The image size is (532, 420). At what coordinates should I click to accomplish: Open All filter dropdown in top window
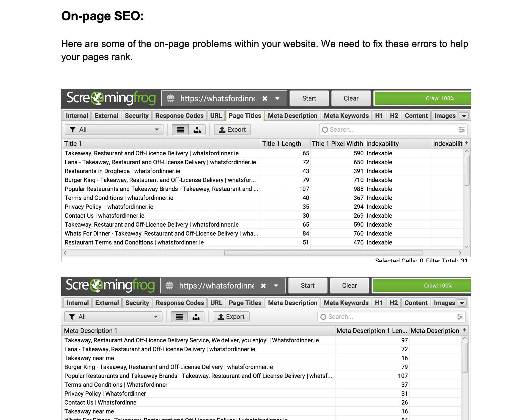tap(114, 130)
